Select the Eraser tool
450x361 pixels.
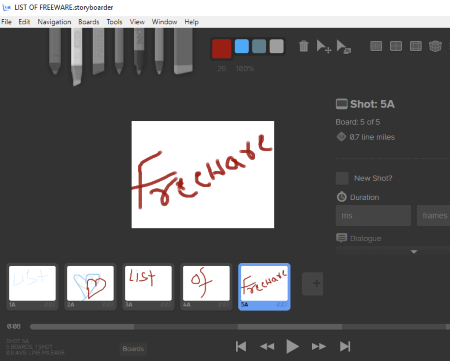[x=183, y=51]
